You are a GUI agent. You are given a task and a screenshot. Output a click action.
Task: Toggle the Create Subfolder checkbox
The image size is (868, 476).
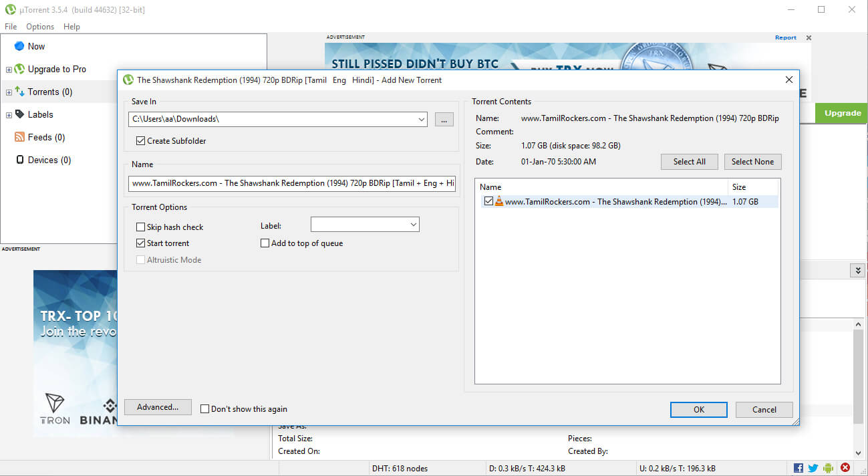(x=140, y=141)
